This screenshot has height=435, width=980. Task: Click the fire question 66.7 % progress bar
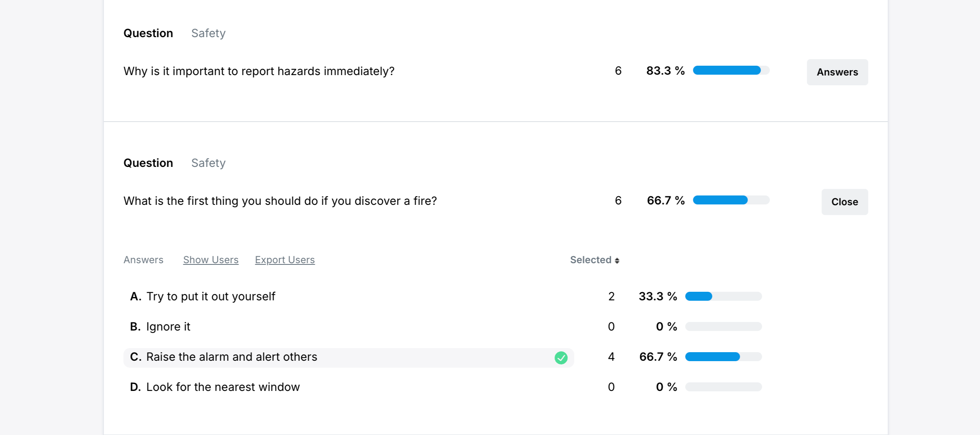(731, 200)
